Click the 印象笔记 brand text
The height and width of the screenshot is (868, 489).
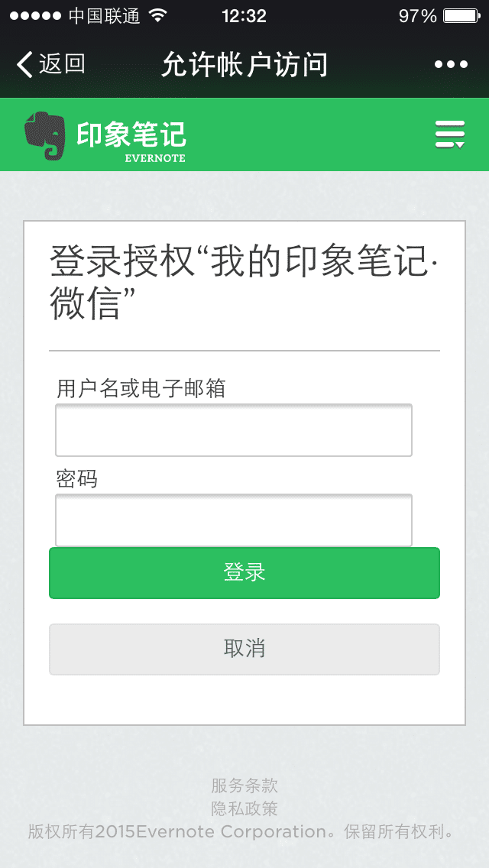[131, 134]
